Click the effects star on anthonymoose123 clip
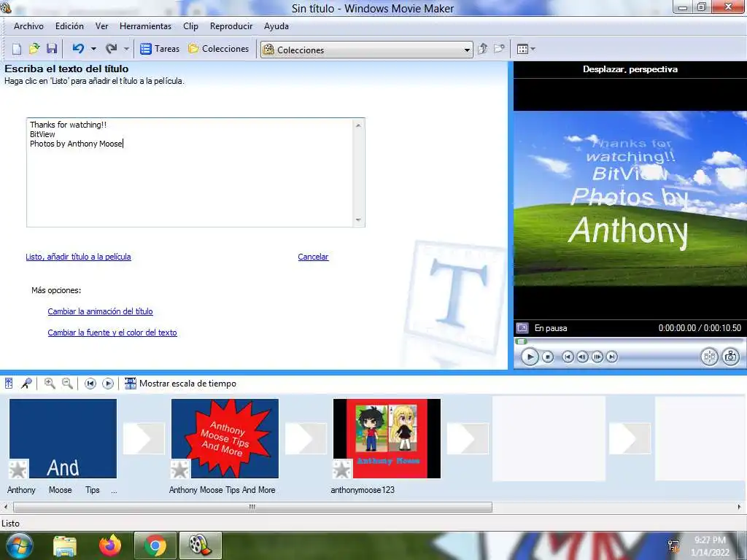Image resolution: width=747 pixels, height=560 pixels. (x=342, y=469)
